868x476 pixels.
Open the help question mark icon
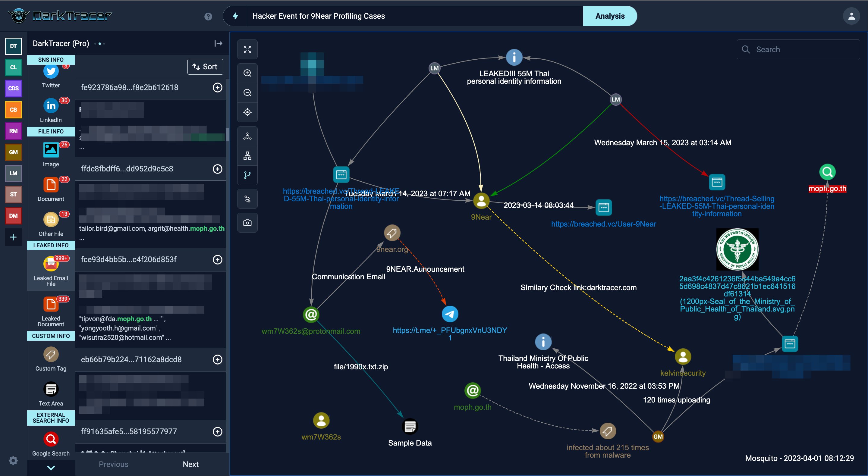coord(208,16)
